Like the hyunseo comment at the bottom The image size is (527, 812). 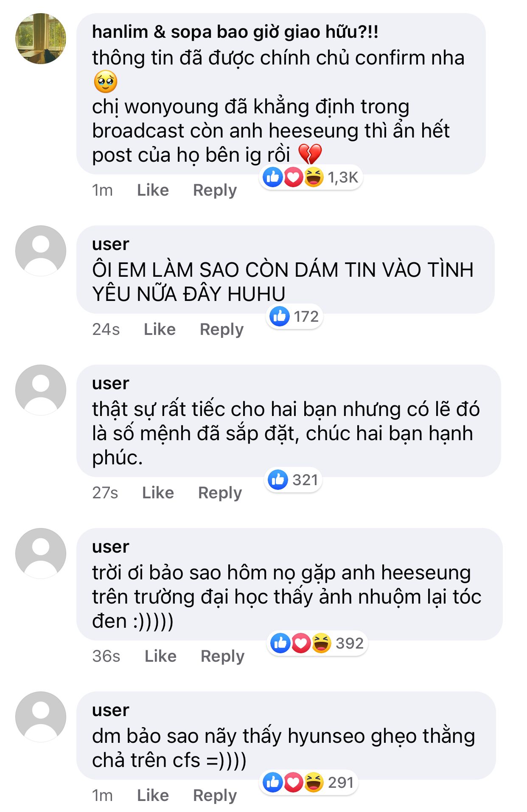coord(153,795)
